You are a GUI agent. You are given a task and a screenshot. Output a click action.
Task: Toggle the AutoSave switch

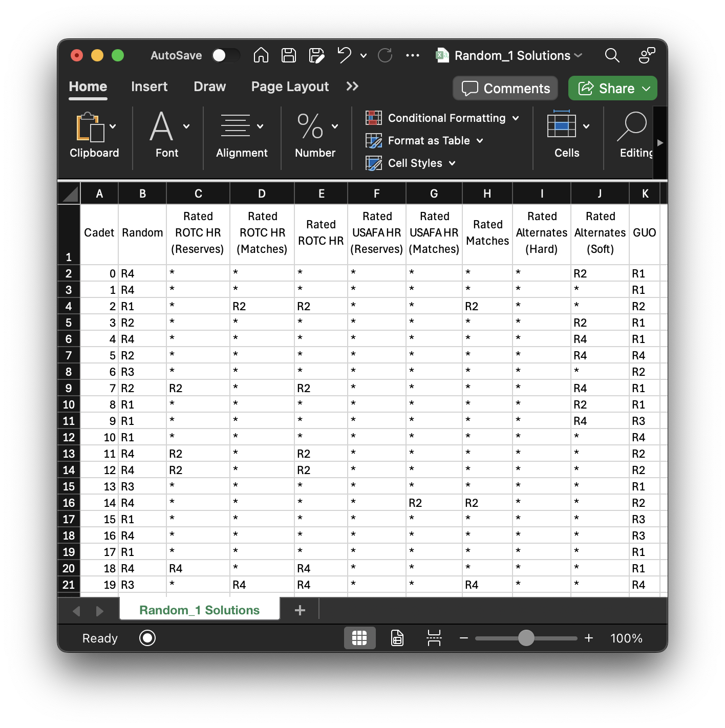(x=226, y=55)
